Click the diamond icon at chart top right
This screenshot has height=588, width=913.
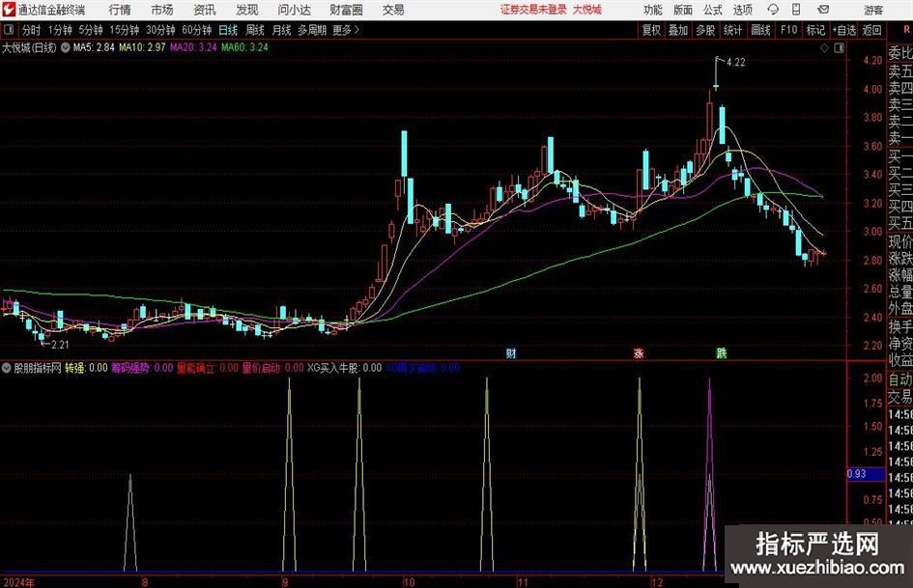(824, 48)
